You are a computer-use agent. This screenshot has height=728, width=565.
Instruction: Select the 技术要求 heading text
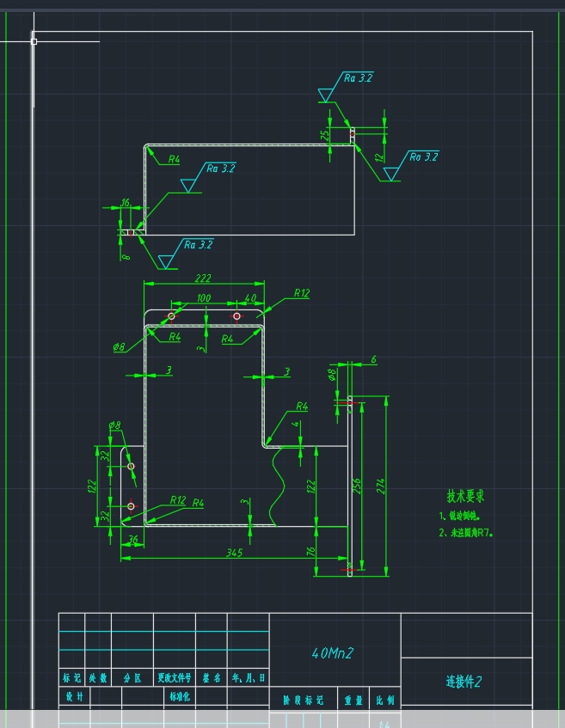[465, 496]
